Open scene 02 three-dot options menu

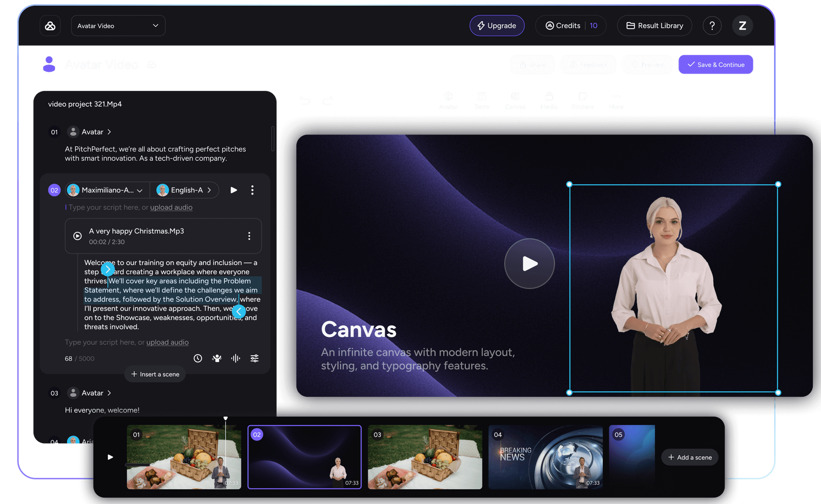[252, 190]
